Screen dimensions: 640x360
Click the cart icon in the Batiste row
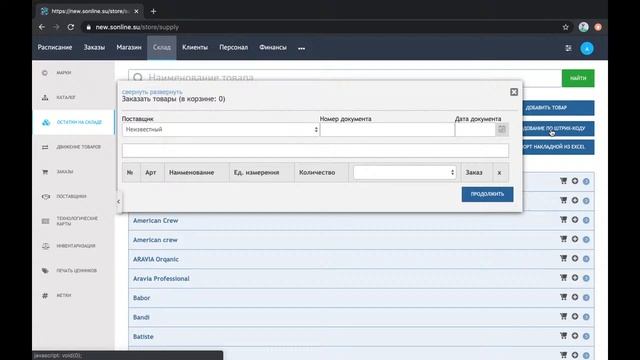[563, 336]
